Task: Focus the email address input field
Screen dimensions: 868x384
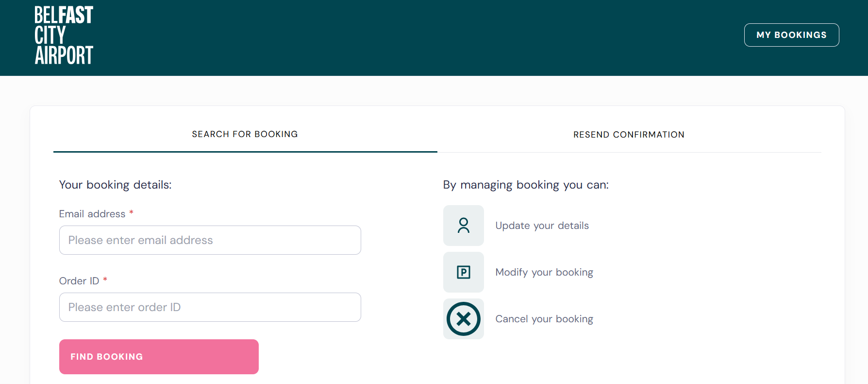Action: 210,240
